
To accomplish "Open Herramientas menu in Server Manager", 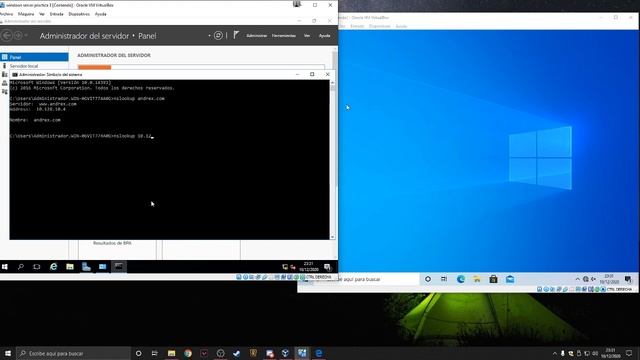I will pyautogui.click(x=284, y=36).
